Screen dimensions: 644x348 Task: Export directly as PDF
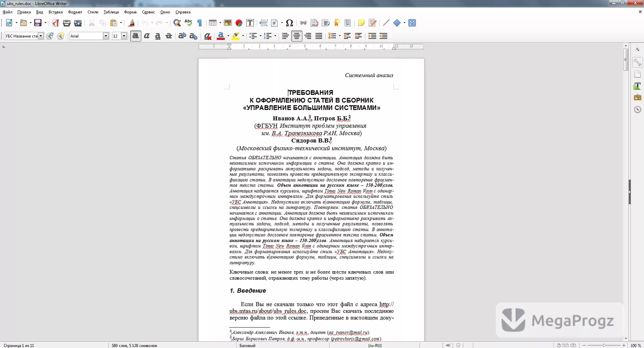(x=56, y=23)
